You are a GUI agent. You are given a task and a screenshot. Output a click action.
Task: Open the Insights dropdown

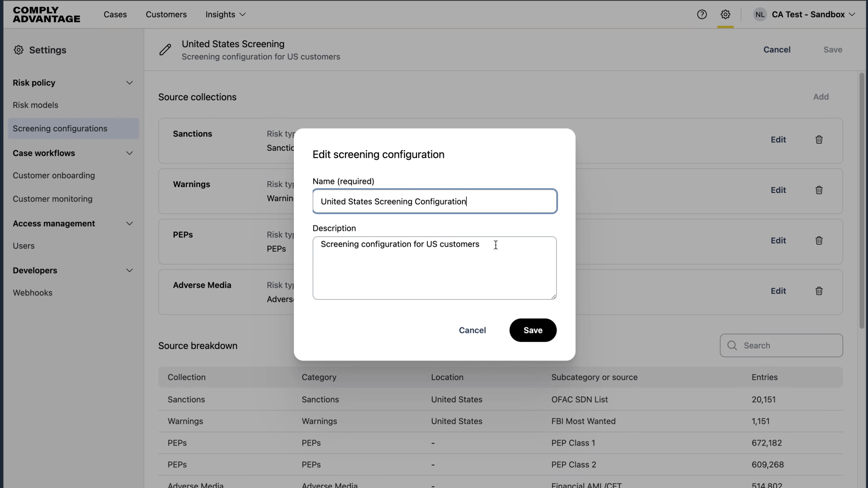point(225,14)
